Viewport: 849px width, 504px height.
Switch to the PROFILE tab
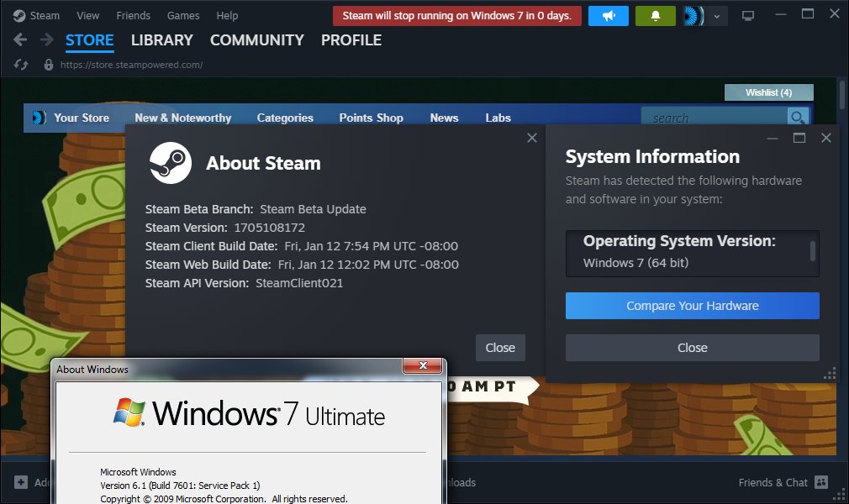click(351, 40)
